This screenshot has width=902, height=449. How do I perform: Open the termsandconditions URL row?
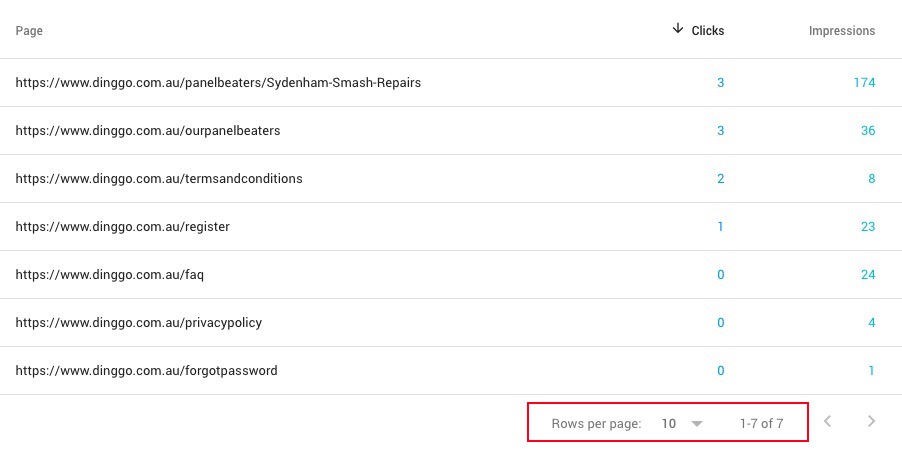(x=159, y=179)
